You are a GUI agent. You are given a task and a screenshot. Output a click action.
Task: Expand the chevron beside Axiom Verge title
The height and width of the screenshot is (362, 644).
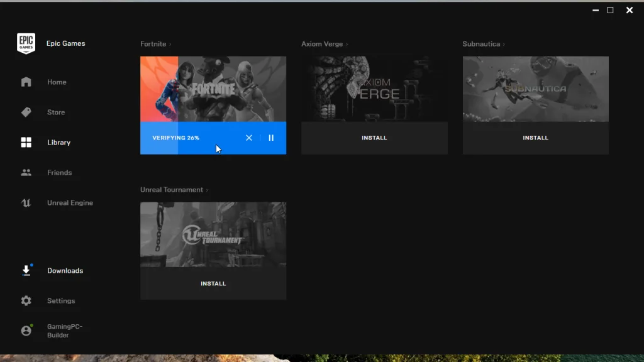coord(347,45)
